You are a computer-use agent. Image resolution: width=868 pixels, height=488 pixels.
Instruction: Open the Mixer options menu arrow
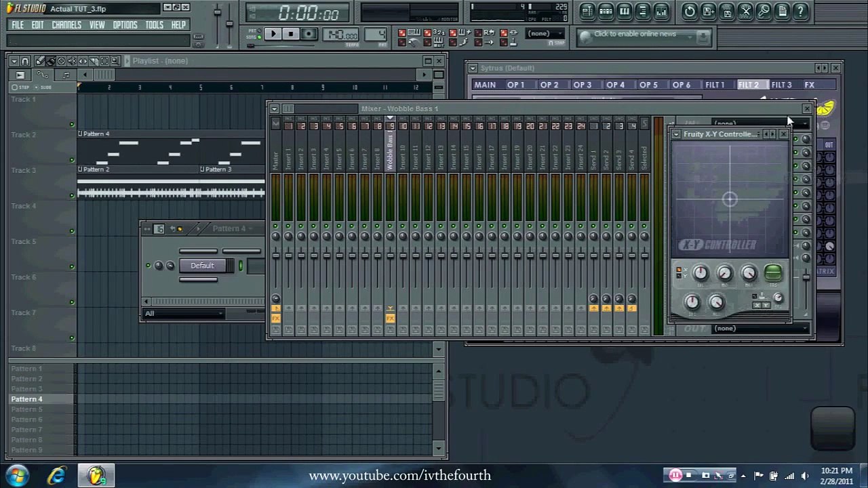[274, 108]
